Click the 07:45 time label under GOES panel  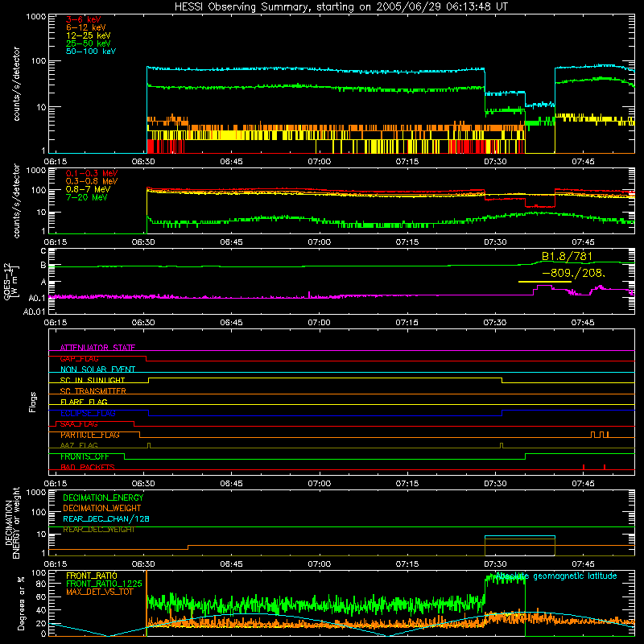coord(583,323)
